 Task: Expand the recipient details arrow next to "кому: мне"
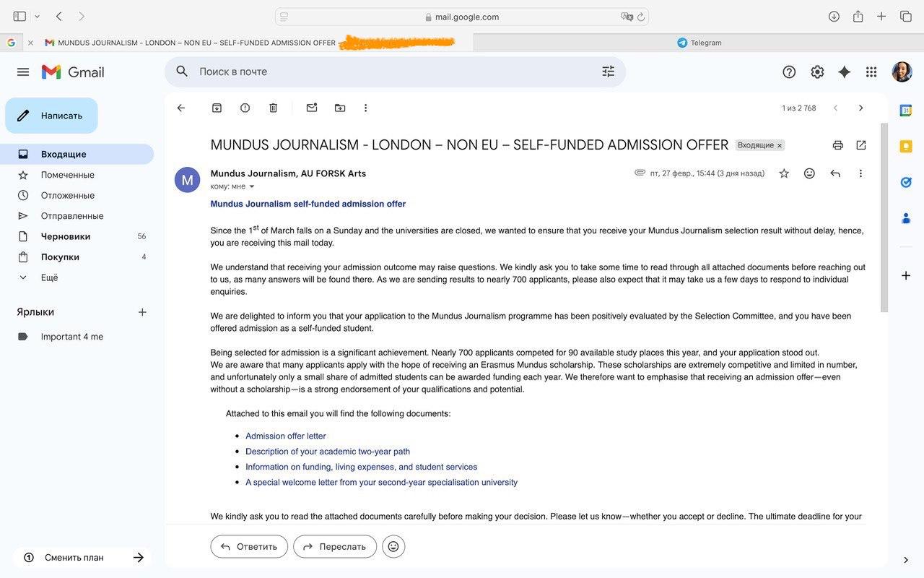point(252,186)
